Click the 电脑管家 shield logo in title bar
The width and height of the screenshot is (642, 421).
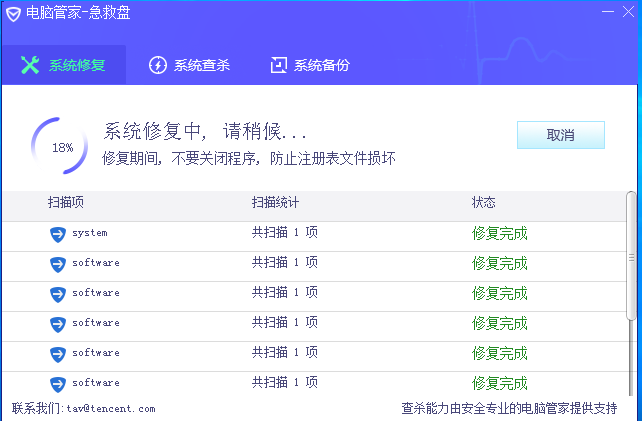tap(13, 14)
